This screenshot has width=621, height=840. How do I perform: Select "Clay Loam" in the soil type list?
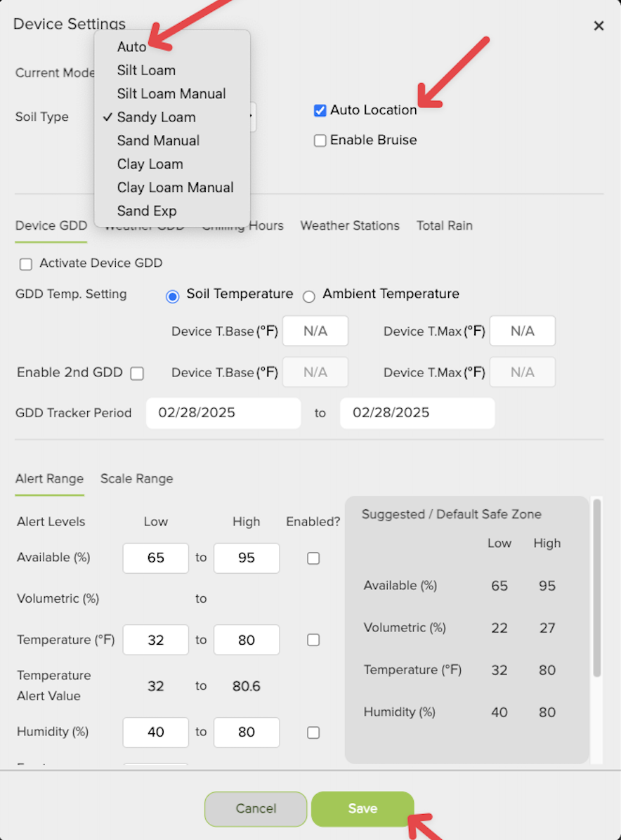[x=150, y=164]
